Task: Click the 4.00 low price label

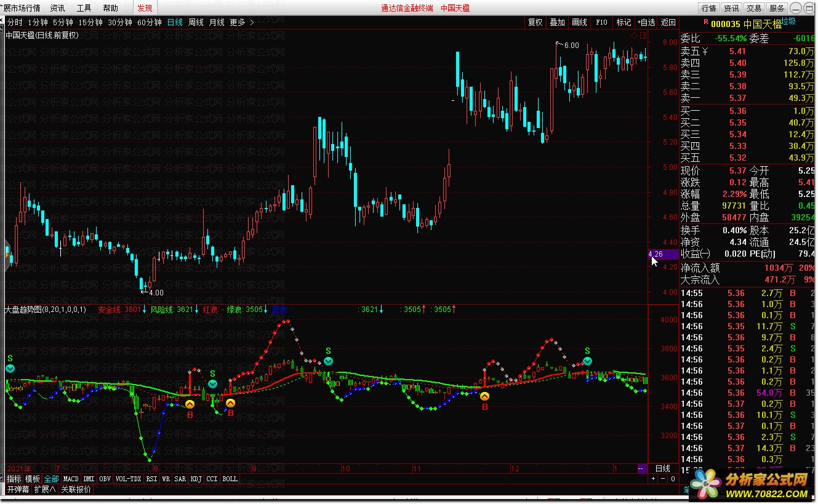Action: click(156, 293)
